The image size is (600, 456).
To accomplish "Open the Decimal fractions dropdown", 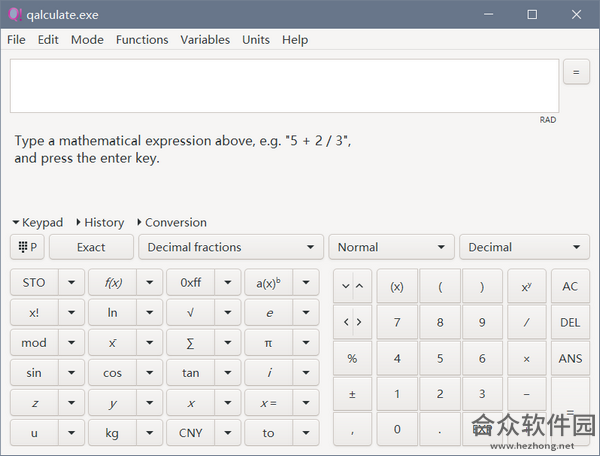I will (x=231, y=247).
